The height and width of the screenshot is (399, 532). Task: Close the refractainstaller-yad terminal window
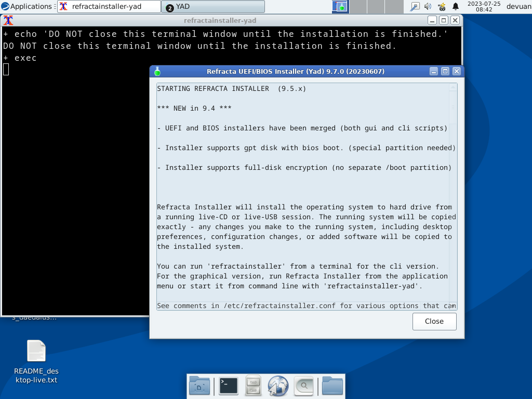point(455,20)
